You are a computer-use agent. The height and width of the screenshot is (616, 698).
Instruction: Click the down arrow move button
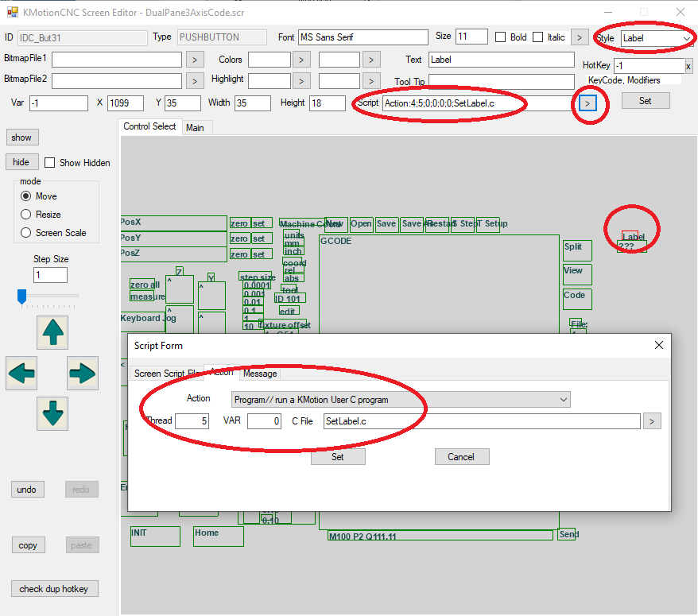(53, 413)
